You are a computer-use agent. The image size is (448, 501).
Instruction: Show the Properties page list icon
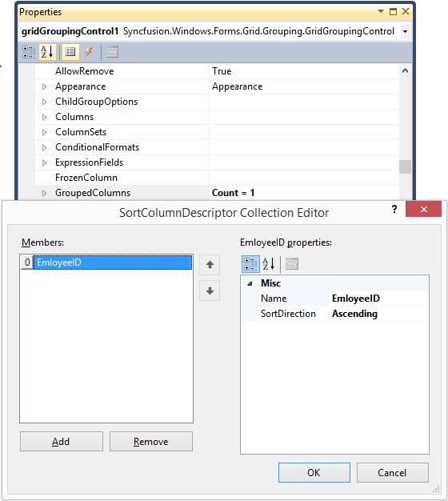tap(70, 52)
